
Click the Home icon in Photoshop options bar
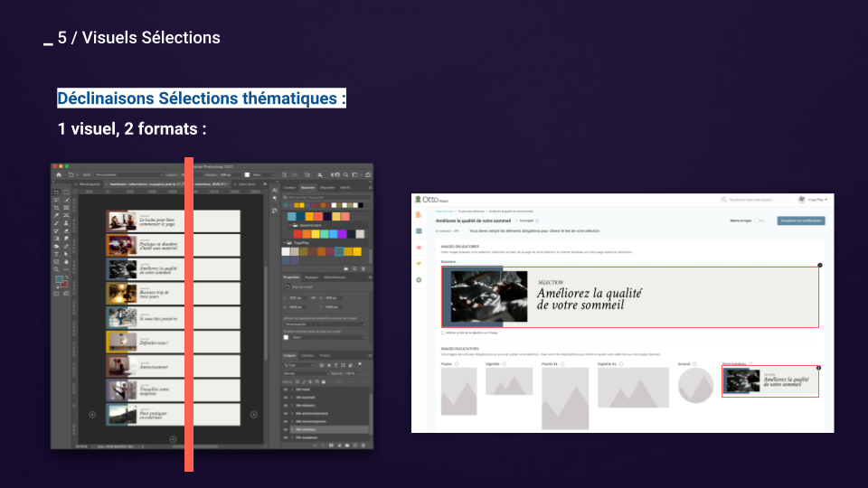point(59,174)
